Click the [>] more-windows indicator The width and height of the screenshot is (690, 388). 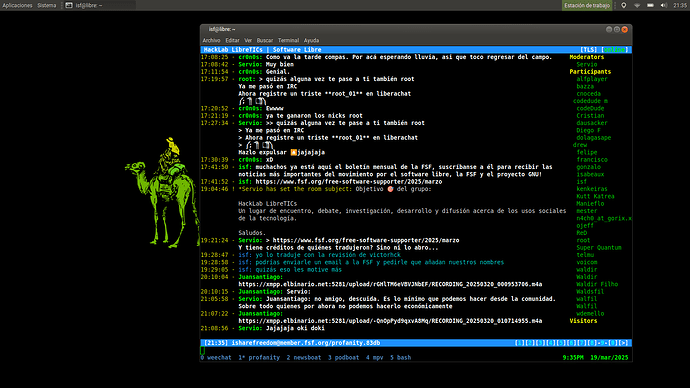pos(624,343)
